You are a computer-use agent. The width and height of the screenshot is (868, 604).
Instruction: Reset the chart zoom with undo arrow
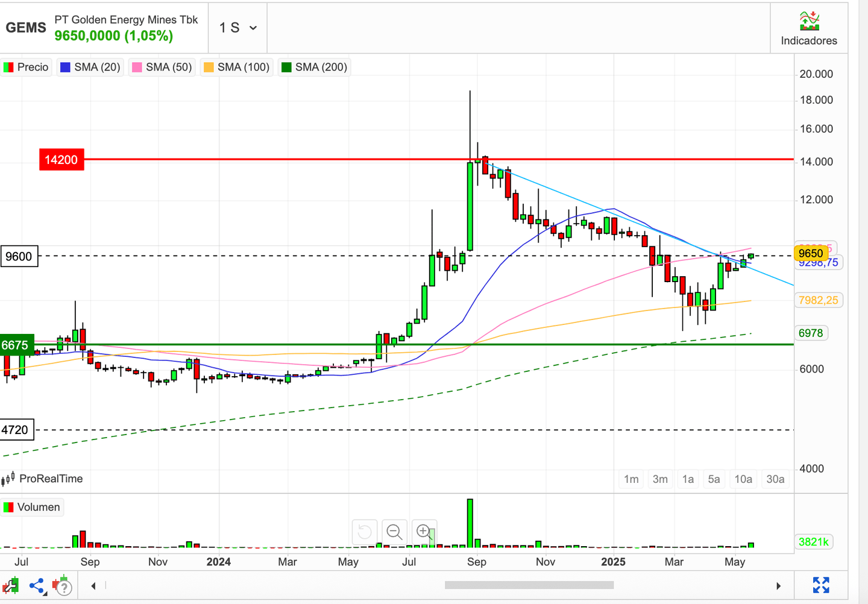click(365, 532)
